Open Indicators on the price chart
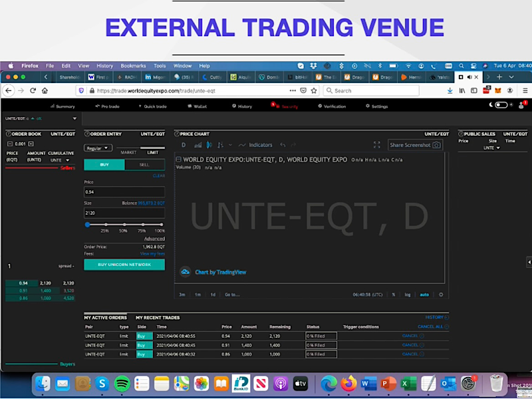Screen dimensions: 532x399 pos(256,145)
